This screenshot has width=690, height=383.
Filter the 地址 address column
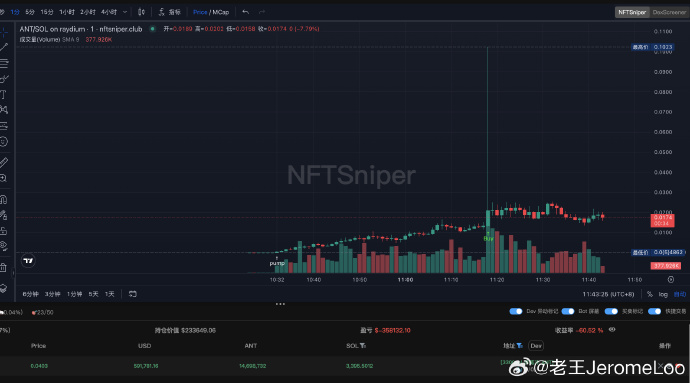pyautogui.click(x=519, y=346)
